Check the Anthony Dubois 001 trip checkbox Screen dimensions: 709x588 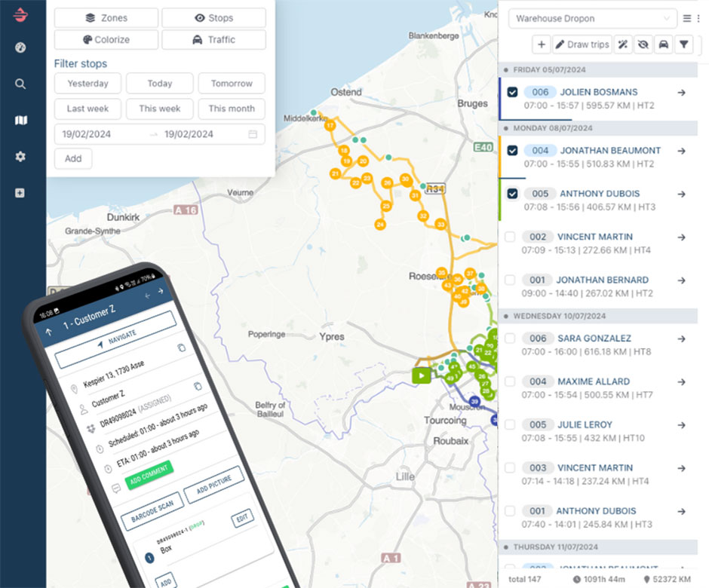510,511
